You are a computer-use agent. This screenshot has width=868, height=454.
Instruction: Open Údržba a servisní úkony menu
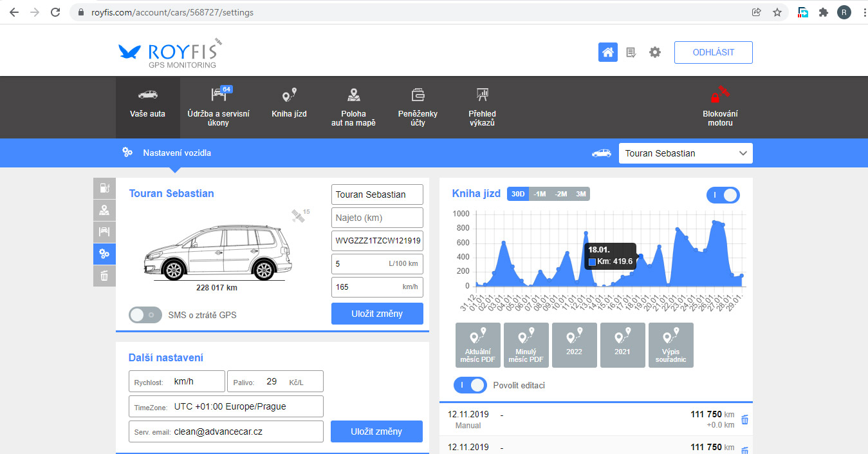coord(218,107)
